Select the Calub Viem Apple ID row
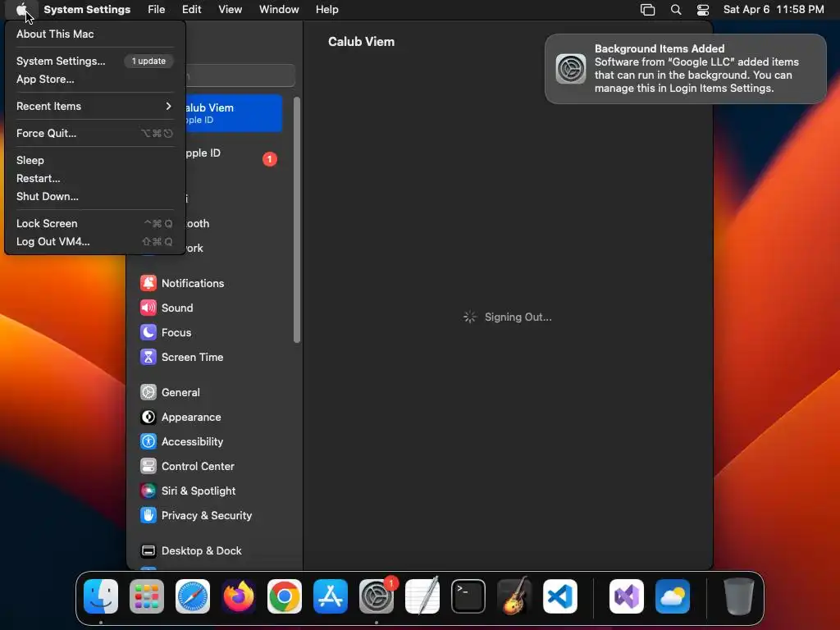This screenshot has height=630, width=840. [232, 113]
